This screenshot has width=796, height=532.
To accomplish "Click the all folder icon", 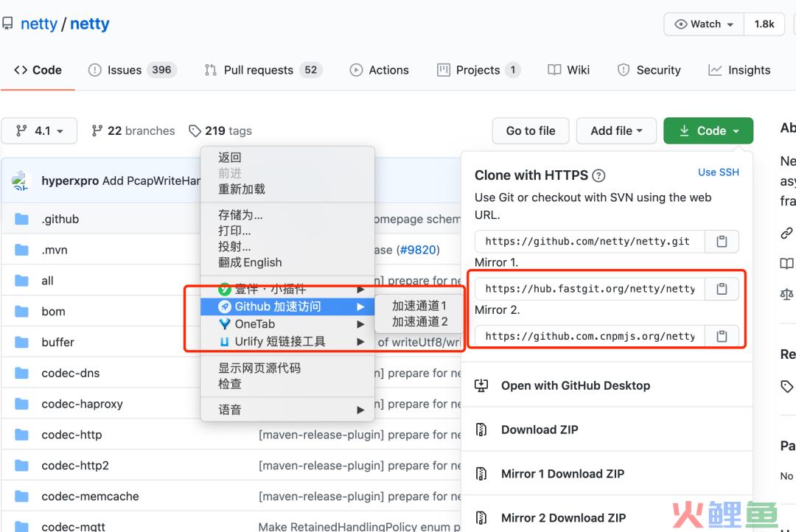I will pyautogui.click(x=21, y=281).
